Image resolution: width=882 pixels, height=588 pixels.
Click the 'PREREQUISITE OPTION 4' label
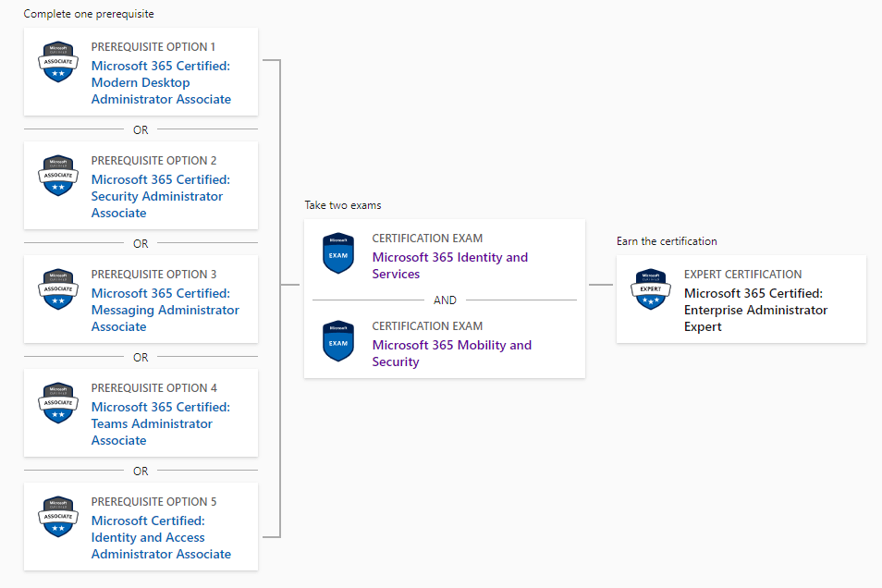pos(154,387)
